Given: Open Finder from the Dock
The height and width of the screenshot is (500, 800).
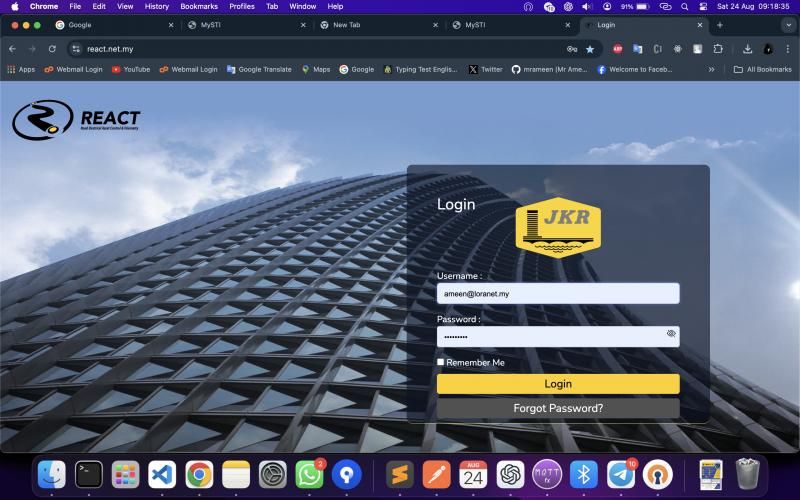Looking at the screenshot, I should (52, 474).
